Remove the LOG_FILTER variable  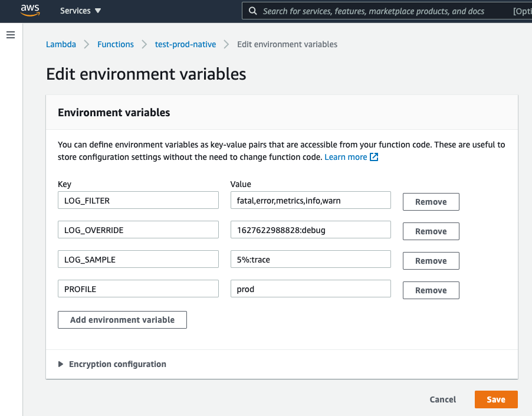tap(431, 202)
